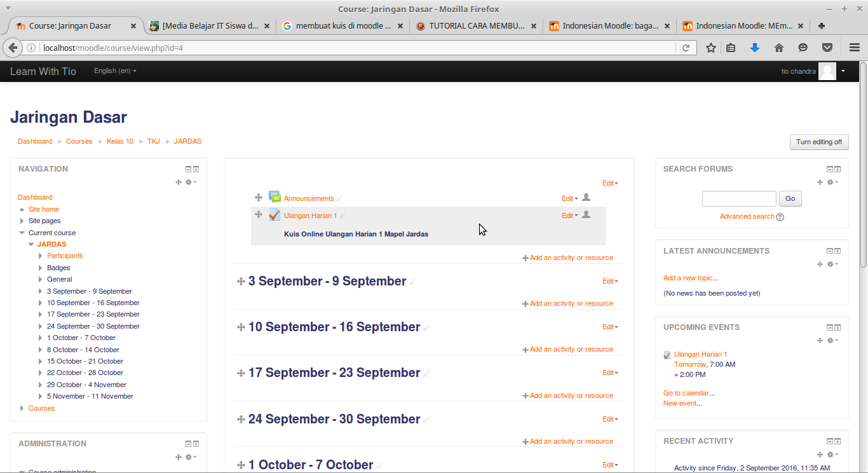This screenshot has height=473, width=868.
Task: Click the search forums input field
Action: tap(739, 198)
